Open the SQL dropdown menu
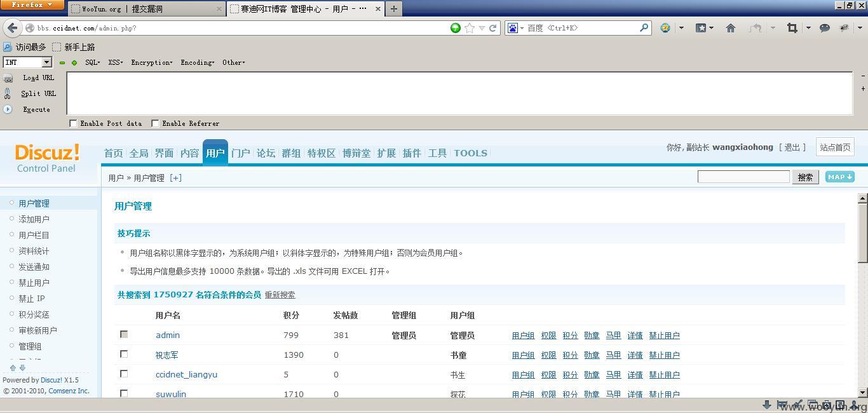The width and height of the screenshot is (868, 413). coord(93,62)
